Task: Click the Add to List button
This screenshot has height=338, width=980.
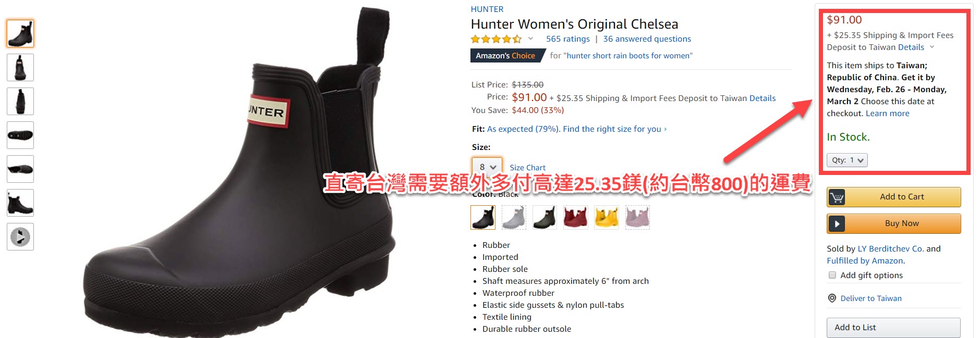Action: (x=893, y=328)
